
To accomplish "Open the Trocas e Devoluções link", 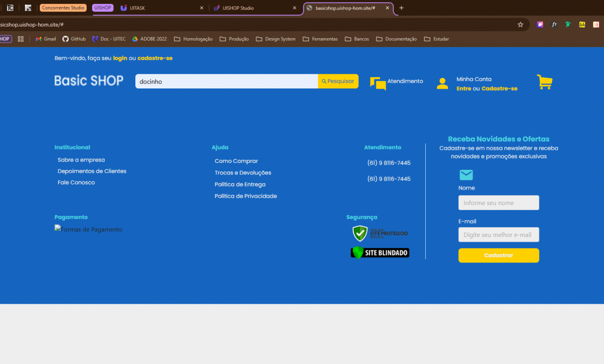I will coord(243,172).
